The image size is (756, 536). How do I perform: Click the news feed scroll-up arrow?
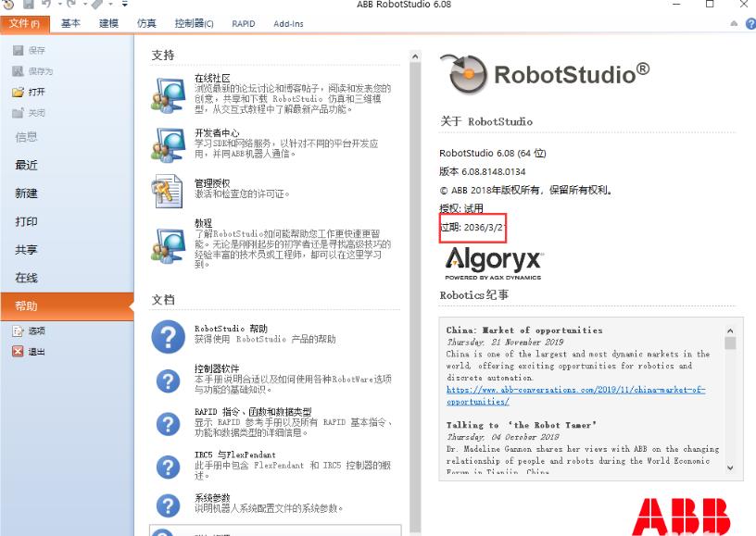coord(730,330)
